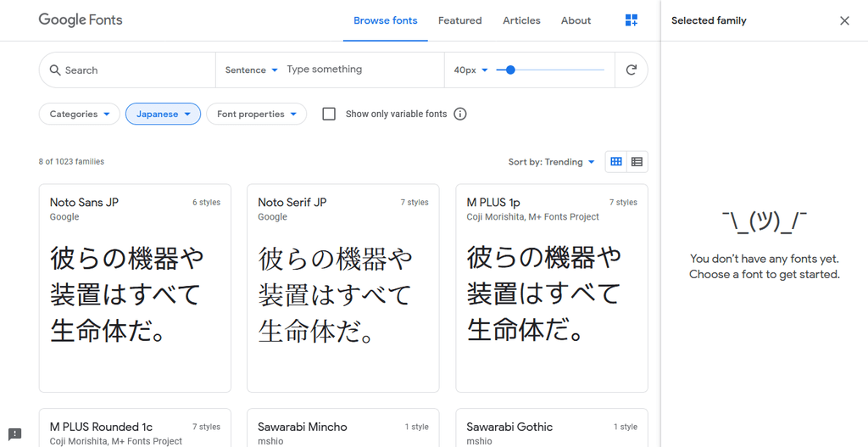Open the Sentence preview type dropdown
This screenshot has width=868, height=447.
[x=251, y=70]
